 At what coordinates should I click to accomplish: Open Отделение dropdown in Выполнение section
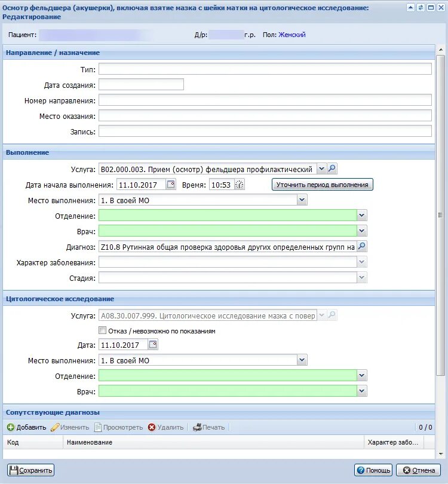(361, 216)
